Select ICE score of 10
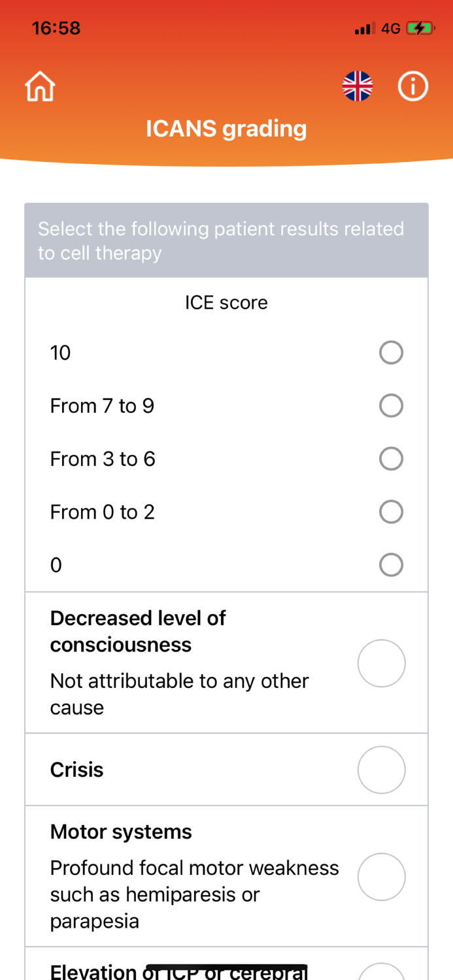 pyautogui.click(x=392, y=351)
